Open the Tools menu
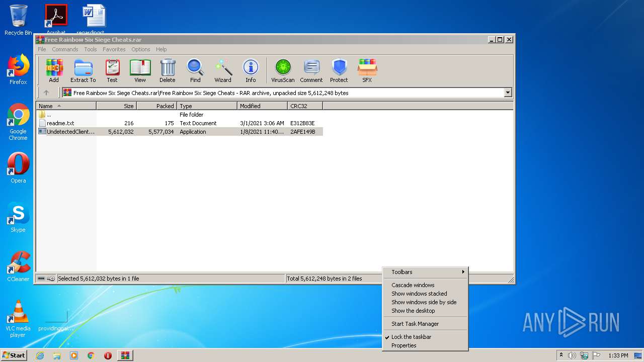The image size is (644, 362). 91,49
